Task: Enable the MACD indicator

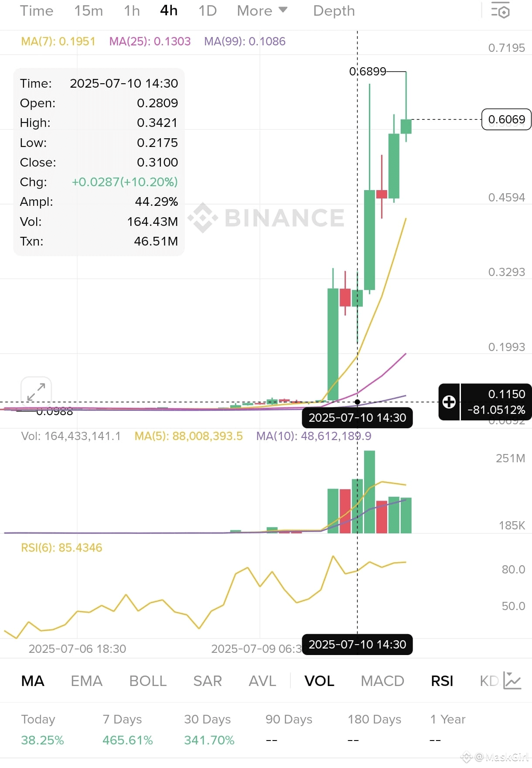Action: 382,681
